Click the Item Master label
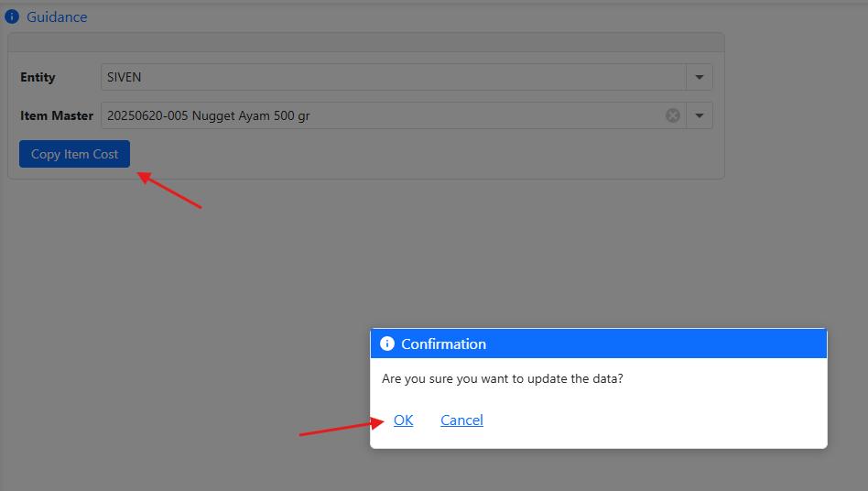 click(57, 115)
